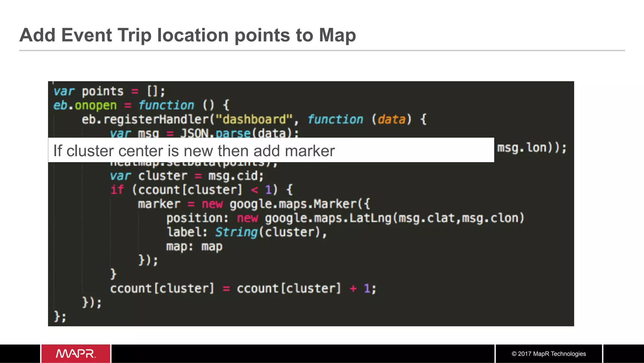
Task: Click the 'If cluster center is new' callout
Action: click(194, 151)
